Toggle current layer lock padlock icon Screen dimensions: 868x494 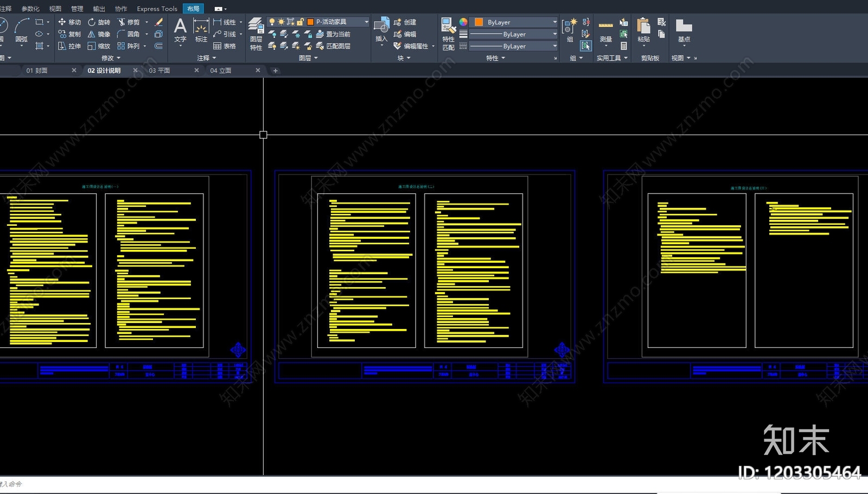click(x=300, y=22)
